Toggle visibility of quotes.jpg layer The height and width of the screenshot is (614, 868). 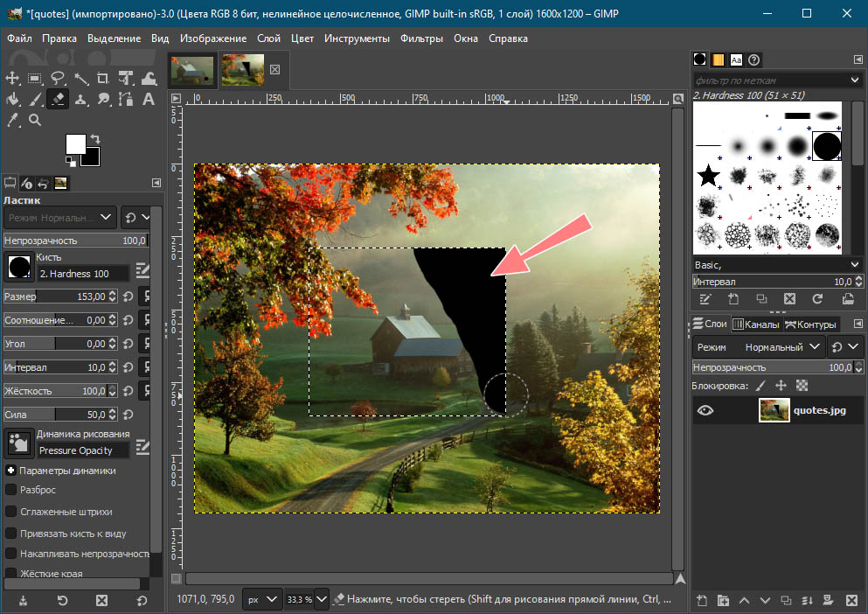tap(705, 410)
